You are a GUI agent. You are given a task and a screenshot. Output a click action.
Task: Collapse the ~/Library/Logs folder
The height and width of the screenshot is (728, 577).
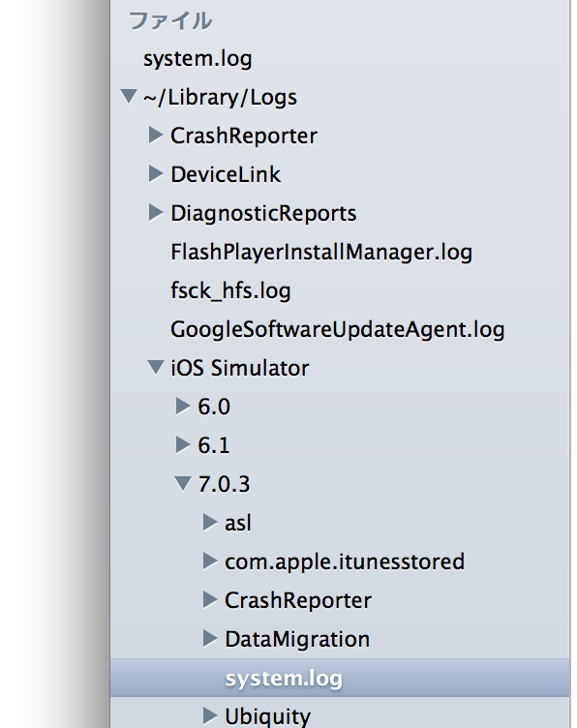(128, 97)
